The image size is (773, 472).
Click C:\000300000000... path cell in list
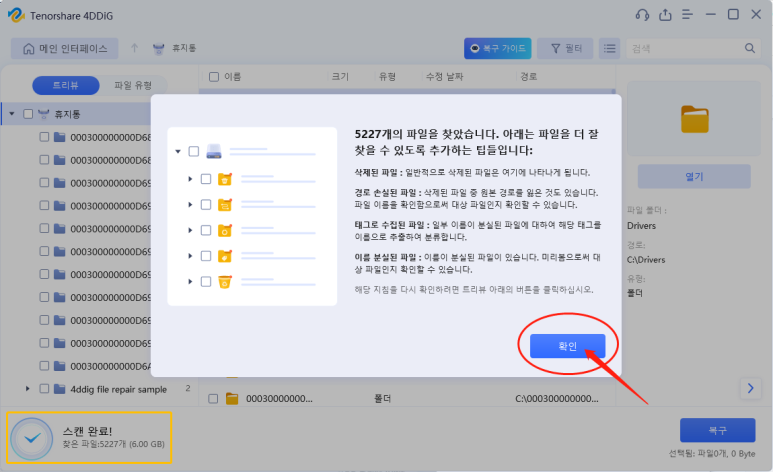click(557, 399)
